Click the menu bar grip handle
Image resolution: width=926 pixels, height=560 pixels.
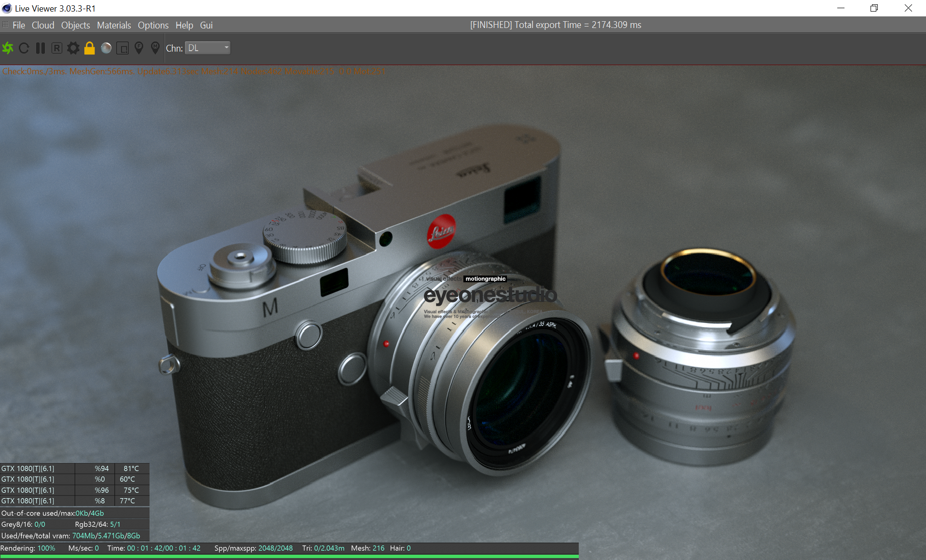pos(5,25)
